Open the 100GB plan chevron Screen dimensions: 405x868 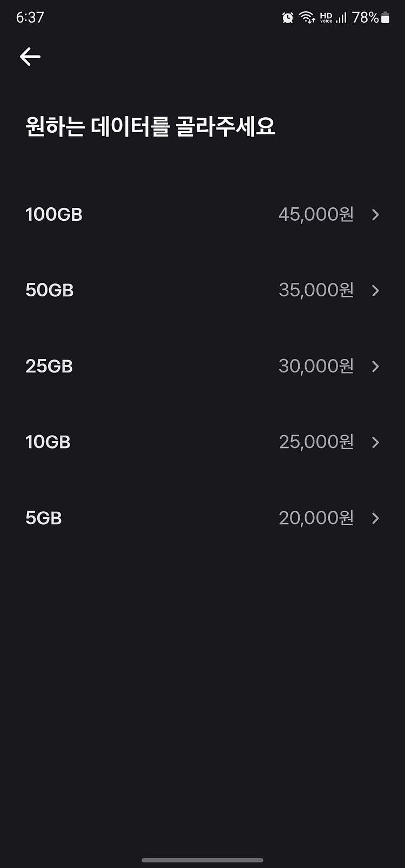(x=375, y=215)
